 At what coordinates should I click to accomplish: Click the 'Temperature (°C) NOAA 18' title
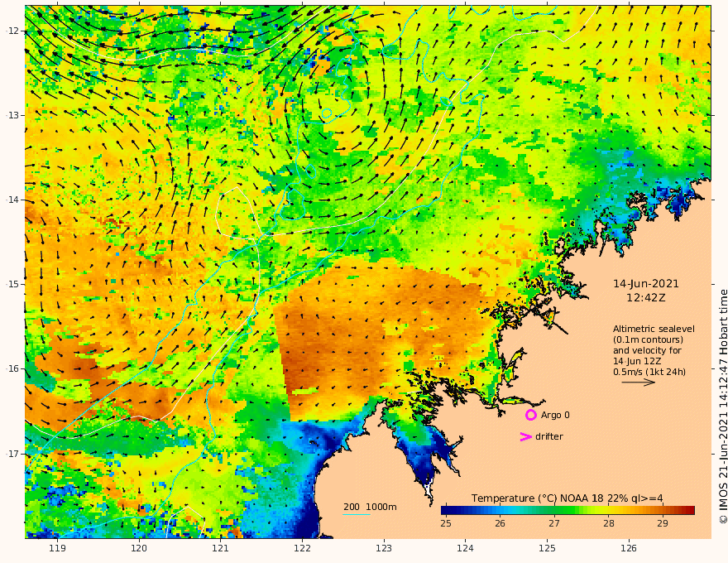tap(538, 498)
